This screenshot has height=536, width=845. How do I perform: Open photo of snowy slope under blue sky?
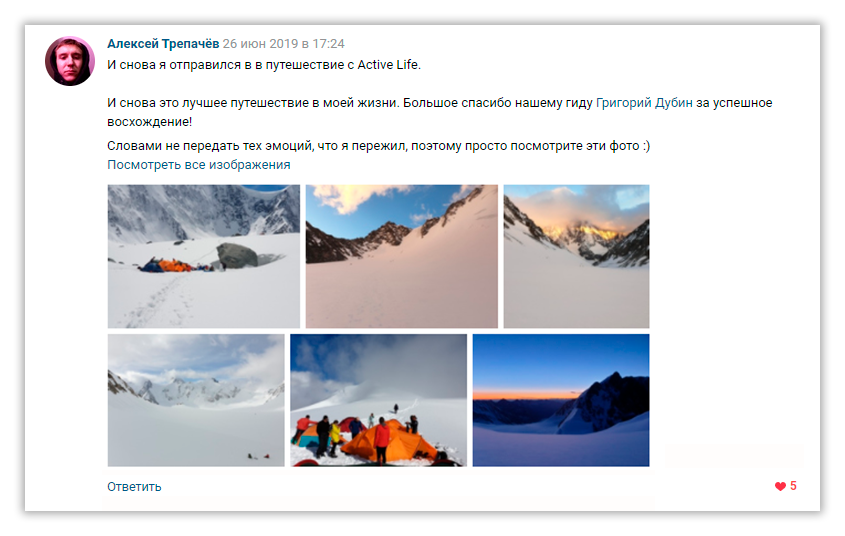[401, 256]
